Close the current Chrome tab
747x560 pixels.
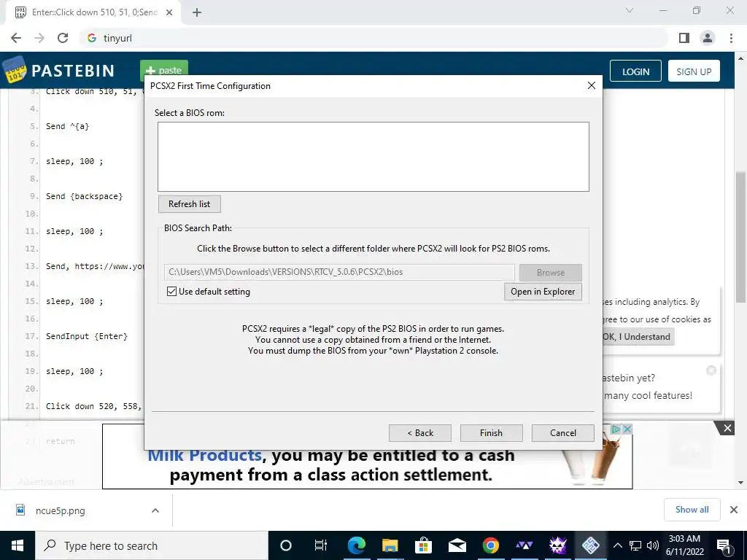pos(169,12)
